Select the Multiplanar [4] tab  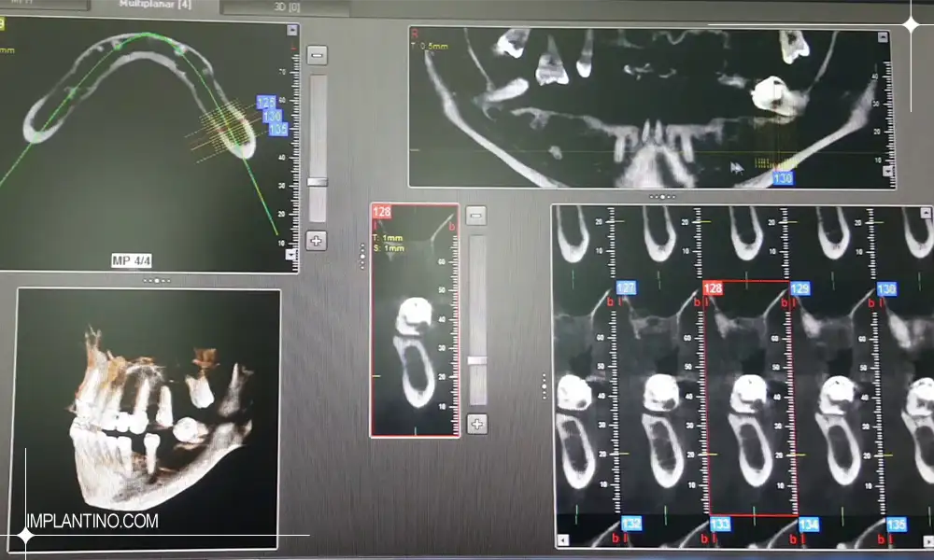pos(156,6)
